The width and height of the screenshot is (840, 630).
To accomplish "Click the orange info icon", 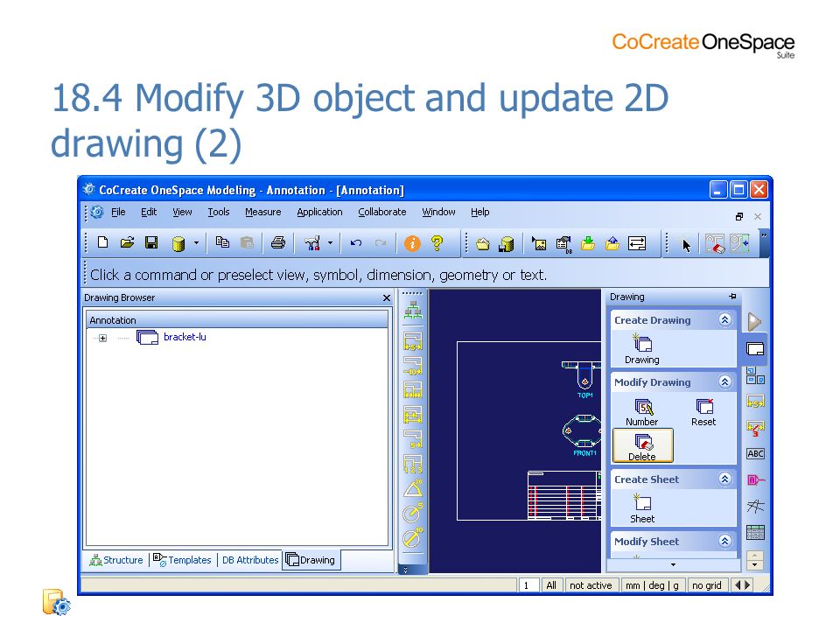I will [x=412, y=244].
